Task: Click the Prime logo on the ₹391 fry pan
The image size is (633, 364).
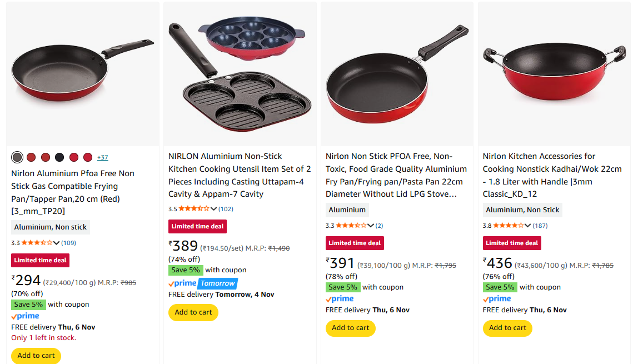Action: click(x=340, y=299)
